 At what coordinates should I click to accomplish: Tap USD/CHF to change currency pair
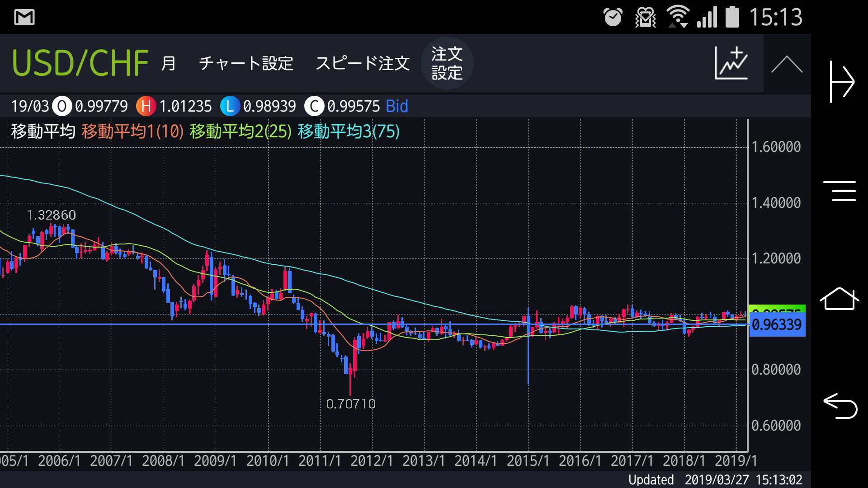80,63
